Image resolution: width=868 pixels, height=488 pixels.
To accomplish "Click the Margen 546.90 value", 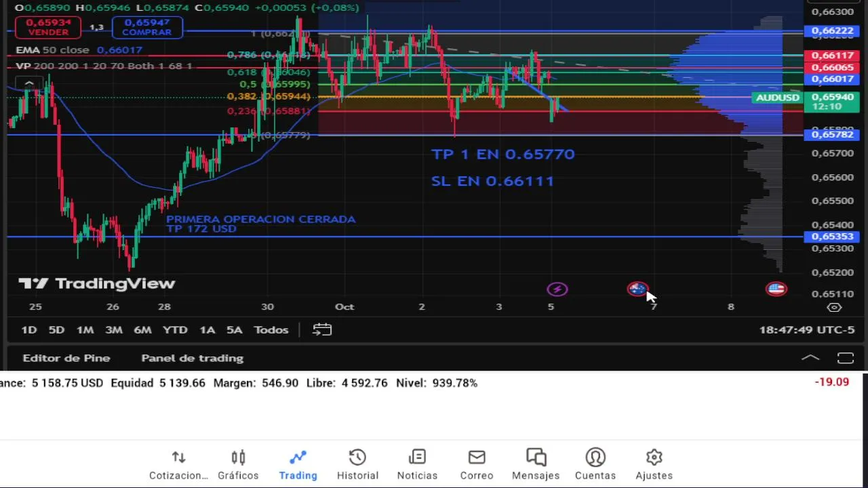I will 256,383.
